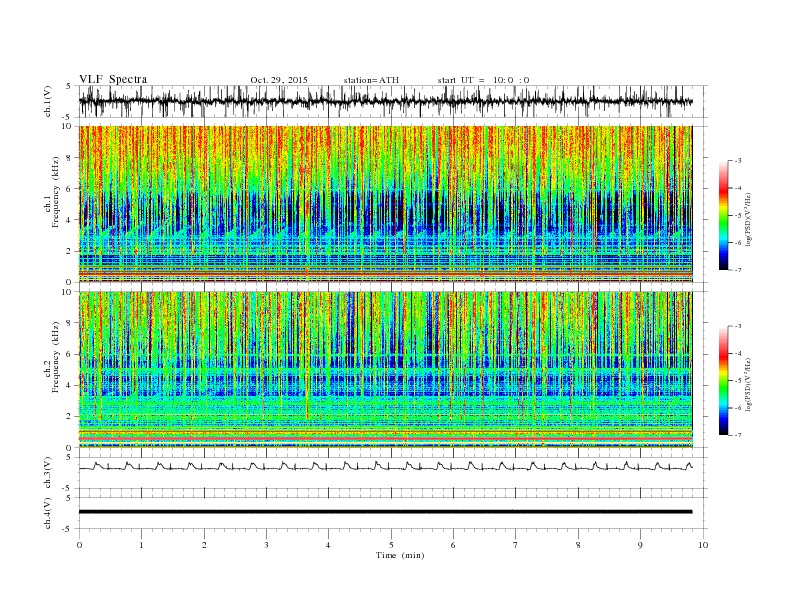Select the date text "Oct. 29, 2015"
Screen dimensions: 792x612
click(279, 80)
